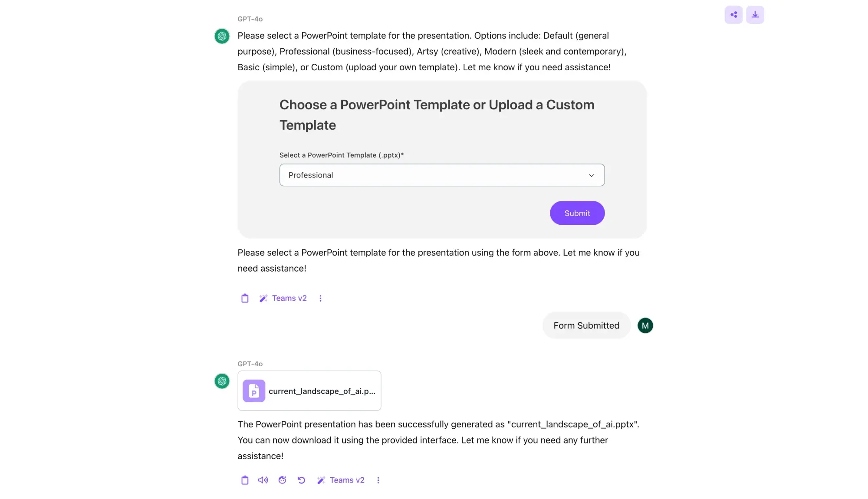Click Teams v2 under the last response
The image size is (868, 499).
[347, 480]
